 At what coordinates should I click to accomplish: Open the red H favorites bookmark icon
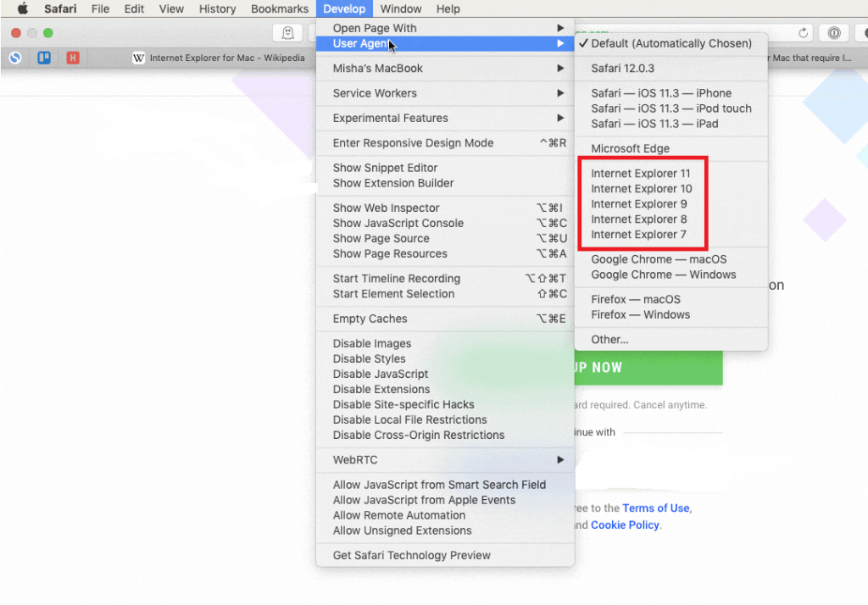pos(73,58)
